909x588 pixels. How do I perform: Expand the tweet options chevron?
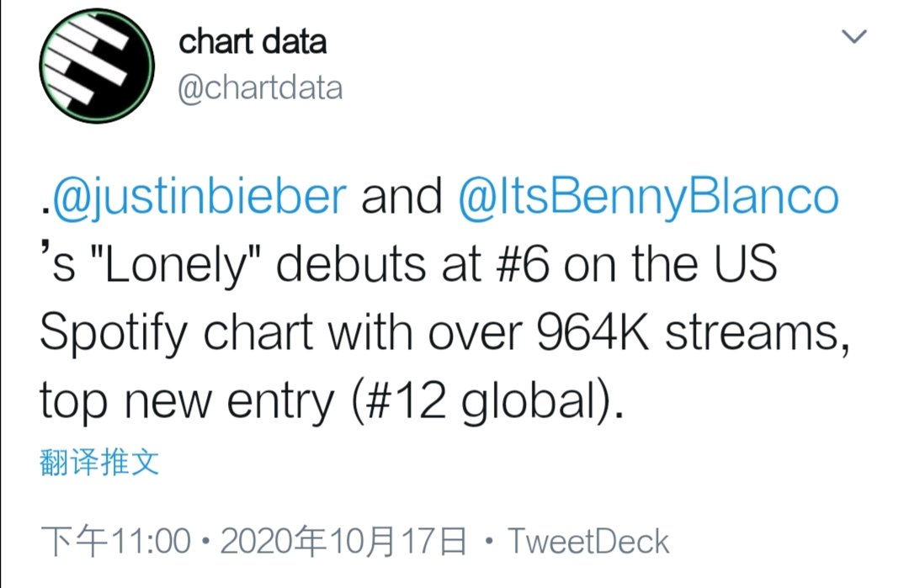coord(854,36)
